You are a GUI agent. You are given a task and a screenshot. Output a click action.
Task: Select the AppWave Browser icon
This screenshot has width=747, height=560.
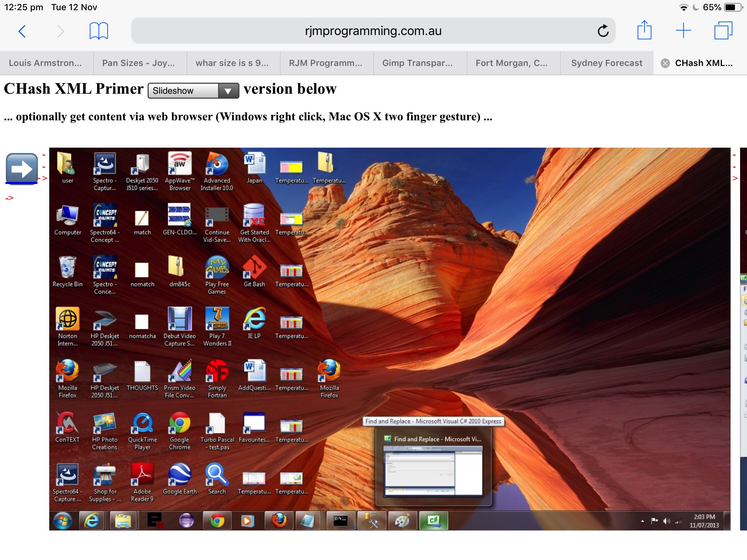(179, 172)
